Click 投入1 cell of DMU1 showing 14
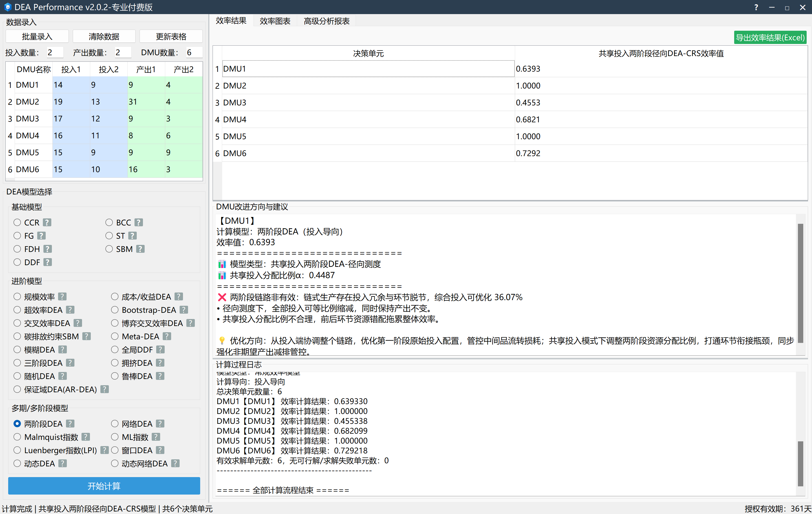The image size is (812, 514). [71, 85]
